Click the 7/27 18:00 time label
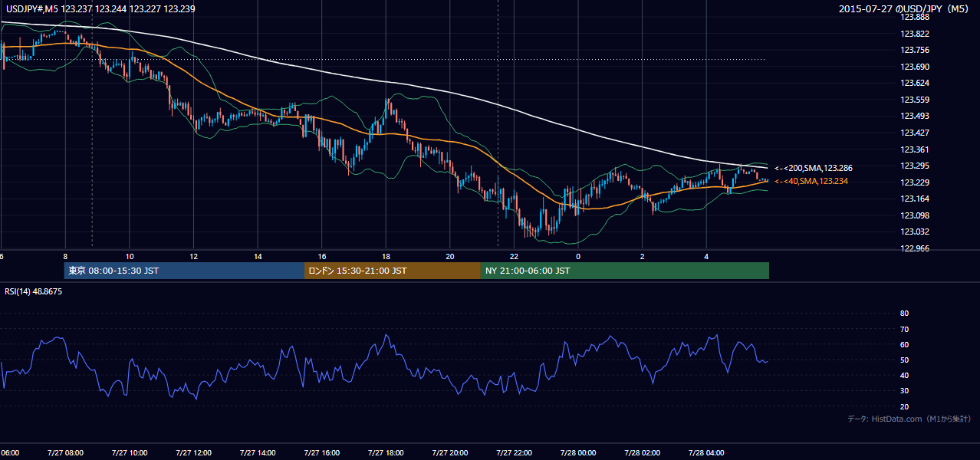This screenshot has width=980, height=460. click(x=386, y=453)
